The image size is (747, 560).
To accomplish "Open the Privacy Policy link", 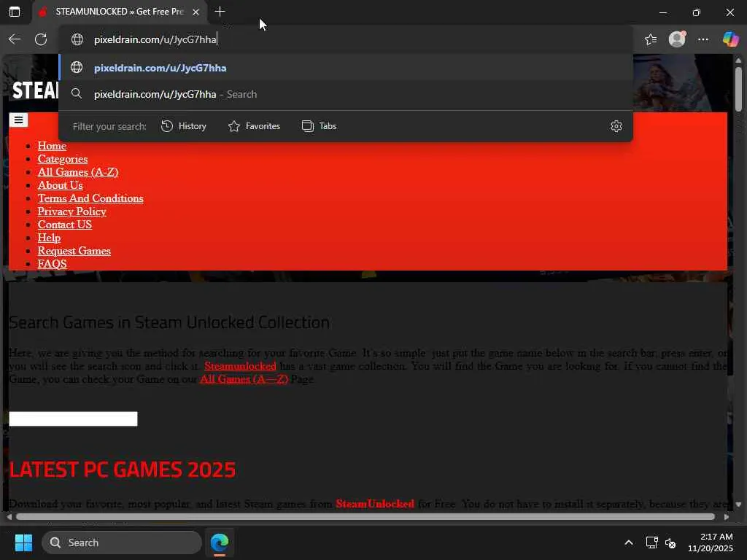I will pos(72,211).
